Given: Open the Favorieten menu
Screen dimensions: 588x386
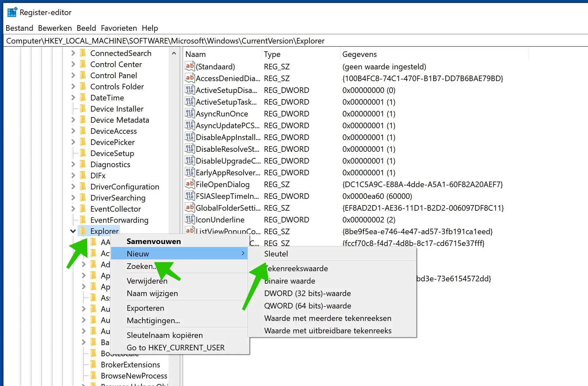Looking at the screenshot, I should [x=119, y=28].
